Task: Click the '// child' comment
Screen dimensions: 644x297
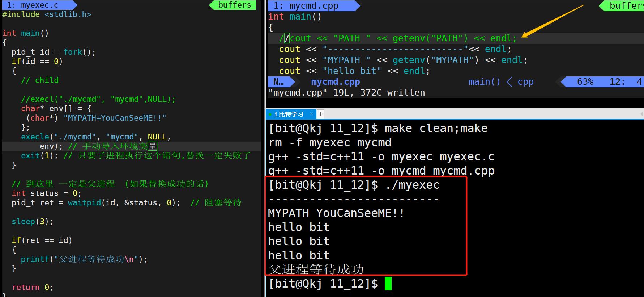Action: coord(40,80)
